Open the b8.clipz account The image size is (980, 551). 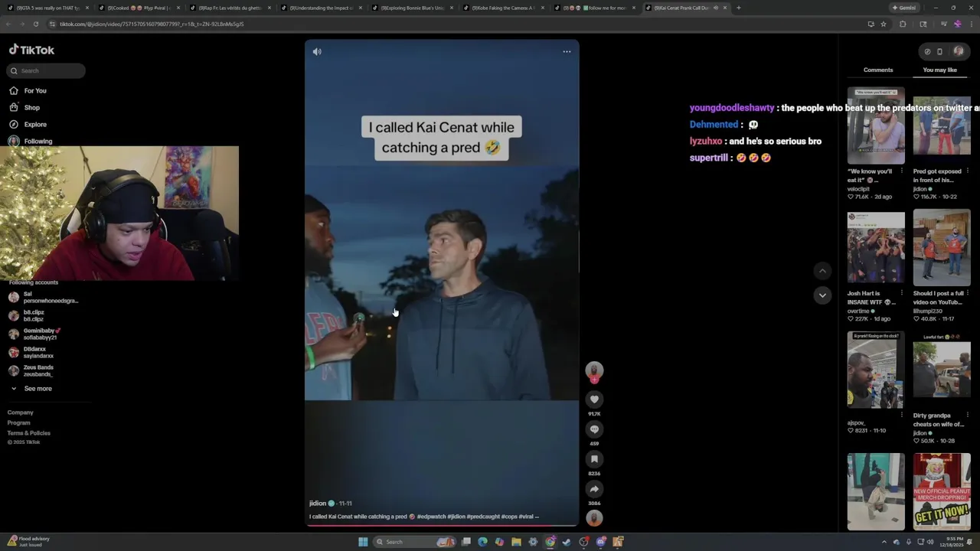click(27, 315)
